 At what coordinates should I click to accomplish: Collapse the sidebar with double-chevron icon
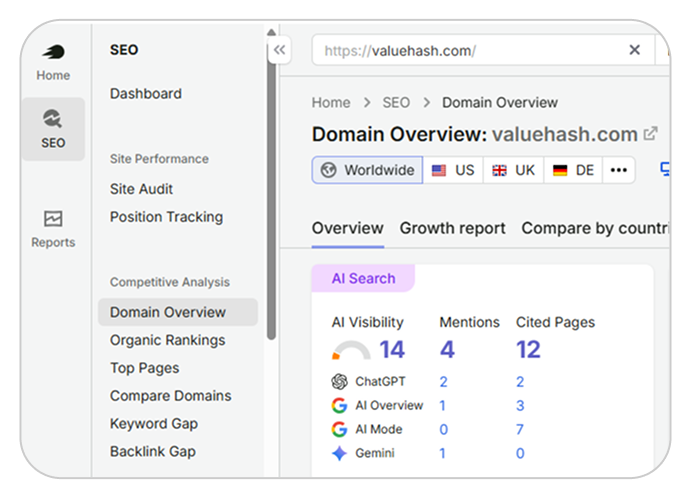tap(279, 50)
